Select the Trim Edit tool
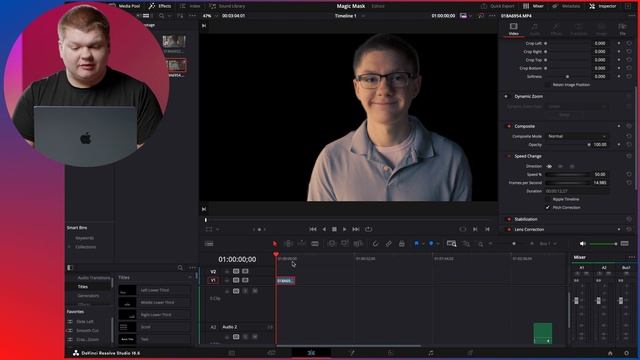The width and height of the screenshot is (640, 360). [x=288, y=244]
